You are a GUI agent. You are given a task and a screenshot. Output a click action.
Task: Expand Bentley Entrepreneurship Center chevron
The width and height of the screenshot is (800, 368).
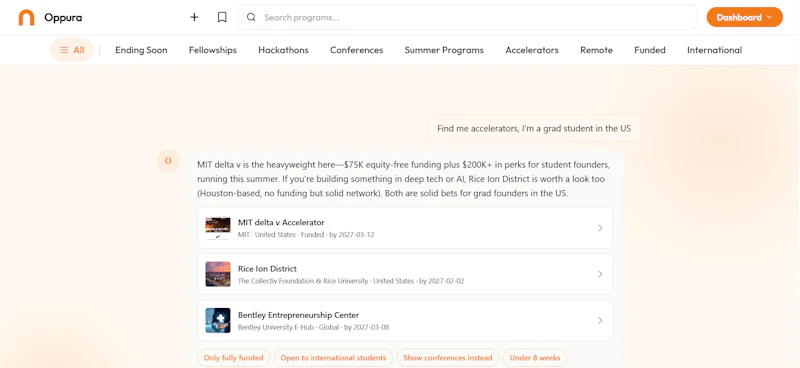pyautogui.click(x=600, y=321)
